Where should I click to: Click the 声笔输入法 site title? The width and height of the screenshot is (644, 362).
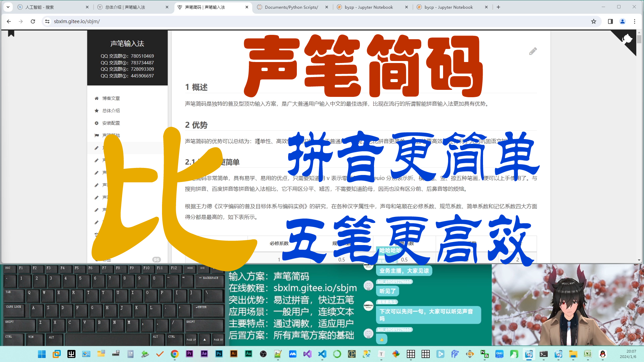(x=127, y=44)
